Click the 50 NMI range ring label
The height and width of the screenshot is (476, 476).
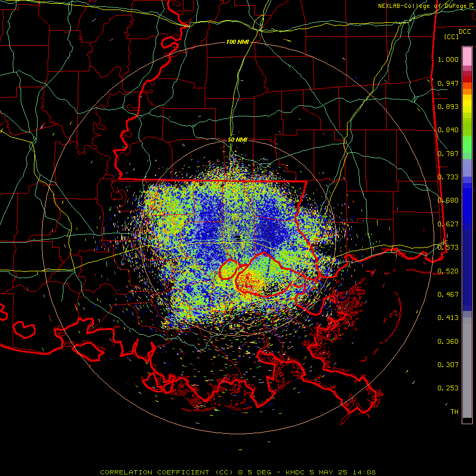click(x=237, y=140)
